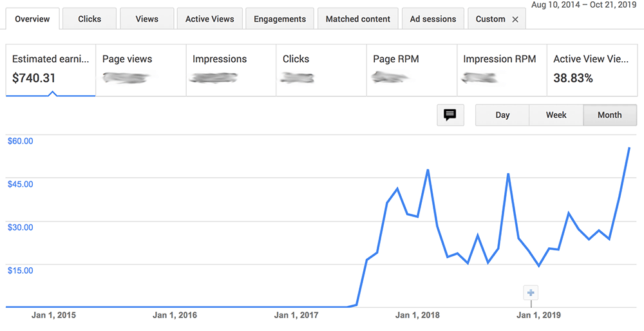Click the annotation comment icon
644x331 pixels.
tap(450, 115)
